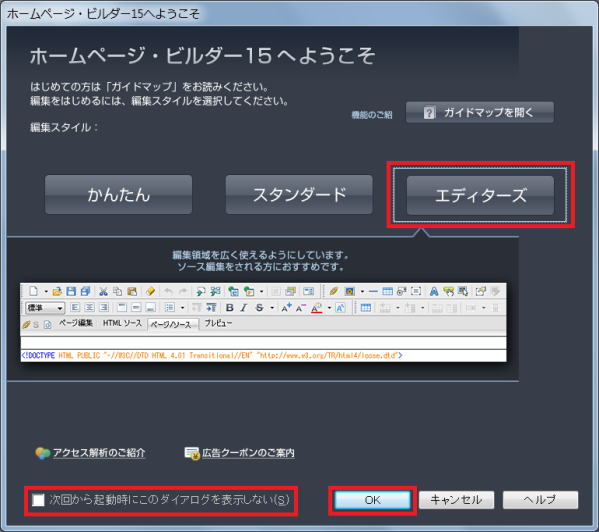Click the center align icon in preview toolbar
Viewport: 599px width, 532px height.
(89, 307)
